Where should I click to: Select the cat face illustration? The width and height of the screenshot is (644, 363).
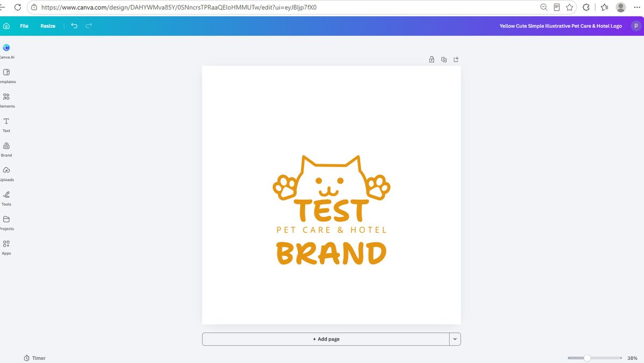332,177
